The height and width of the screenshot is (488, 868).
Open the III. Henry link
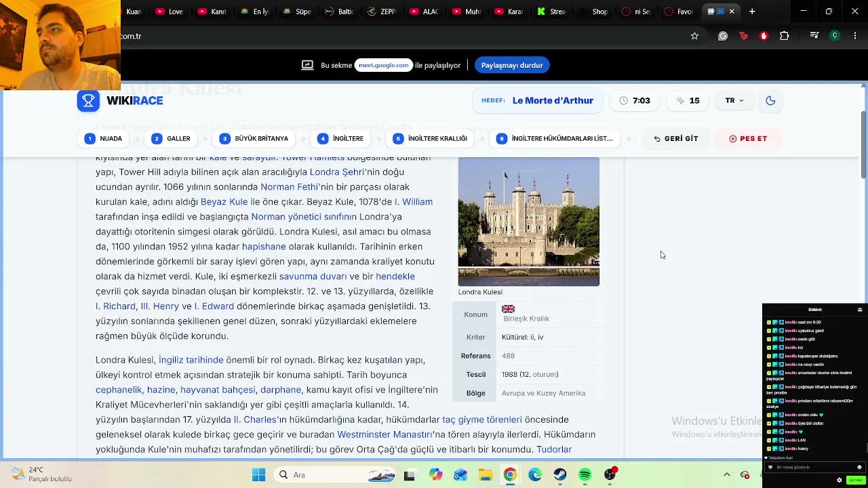tap(160, 306)
